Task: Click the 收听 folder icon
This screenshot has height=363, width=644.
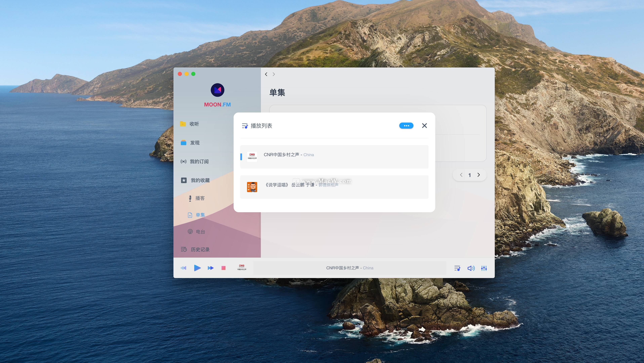Action: pyautogui.click(x=183, y=124)
